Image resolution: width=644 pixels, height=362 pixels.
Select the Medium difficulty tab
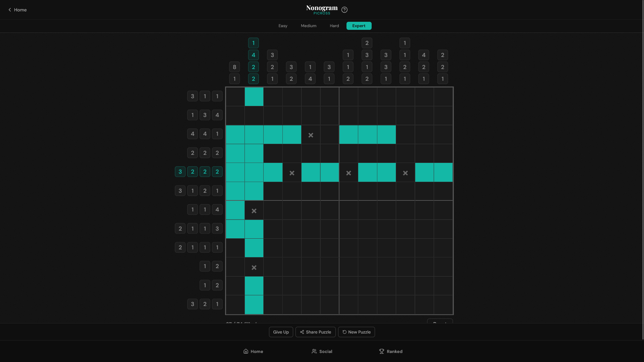pyautogui.click(x=308, y=26)
